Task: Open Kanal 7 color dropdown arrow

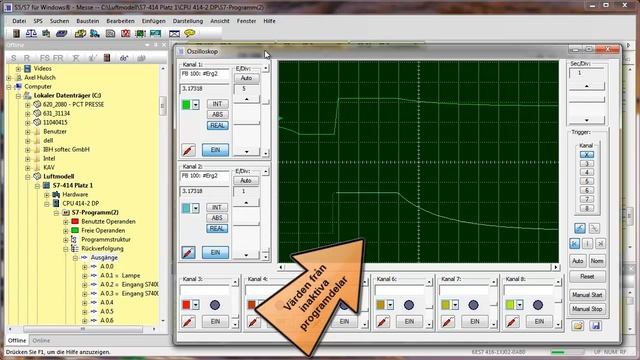Action: coord(455,305)
